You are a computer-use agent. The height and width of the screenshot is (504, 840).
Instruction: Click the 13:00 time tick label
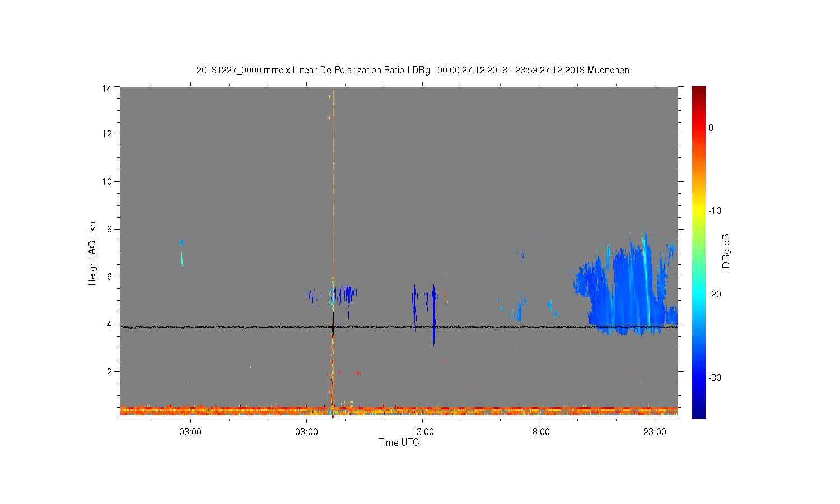[423, 432]
